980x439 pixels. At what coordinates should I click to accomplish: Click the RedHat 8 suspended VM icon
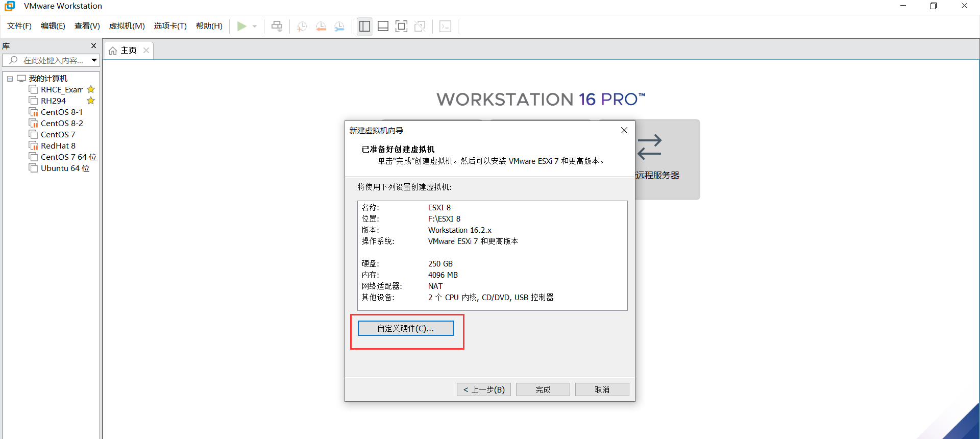coord(34,146)
